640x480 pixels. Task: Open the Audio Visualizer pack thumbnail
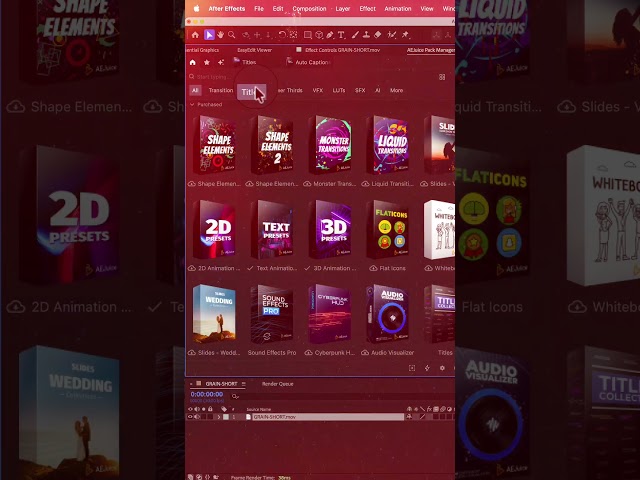point(388,314)
